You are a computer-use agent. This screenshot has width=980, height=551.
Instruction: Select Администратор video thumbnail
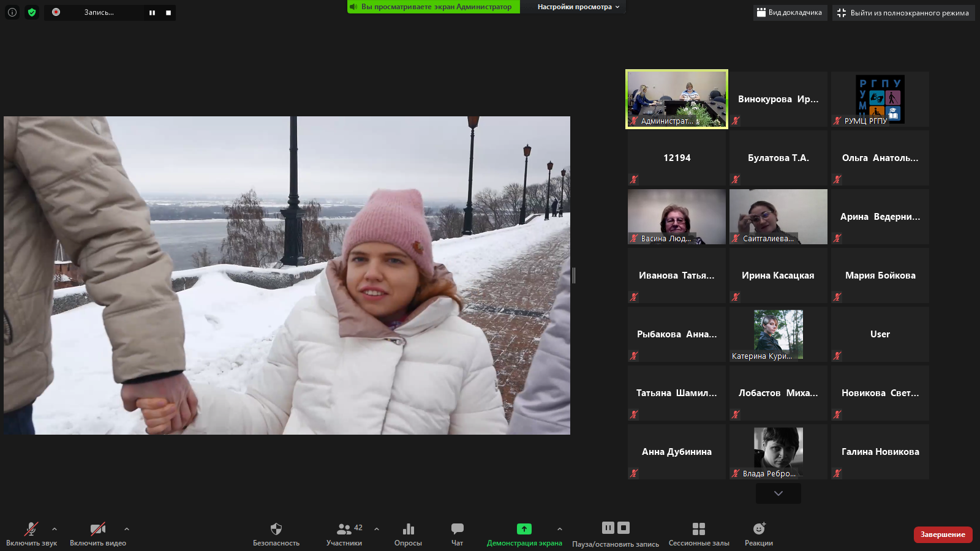[x=676, y=99]
